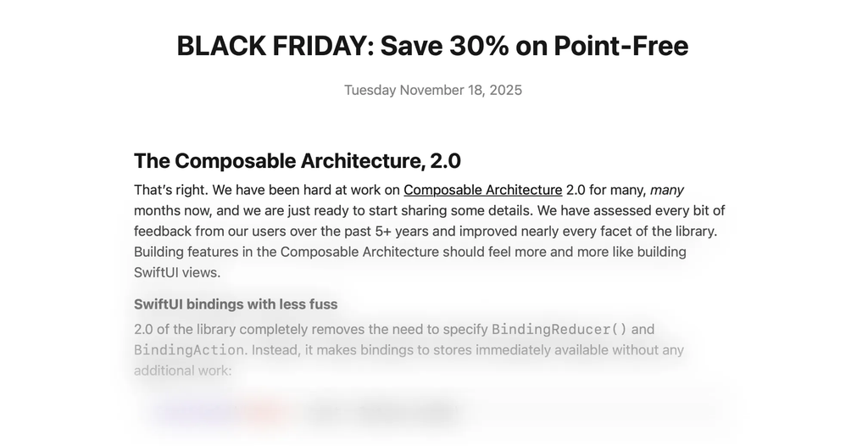Click the phrase feedback from our users
The image size is (868, 446).
(203, 231)
